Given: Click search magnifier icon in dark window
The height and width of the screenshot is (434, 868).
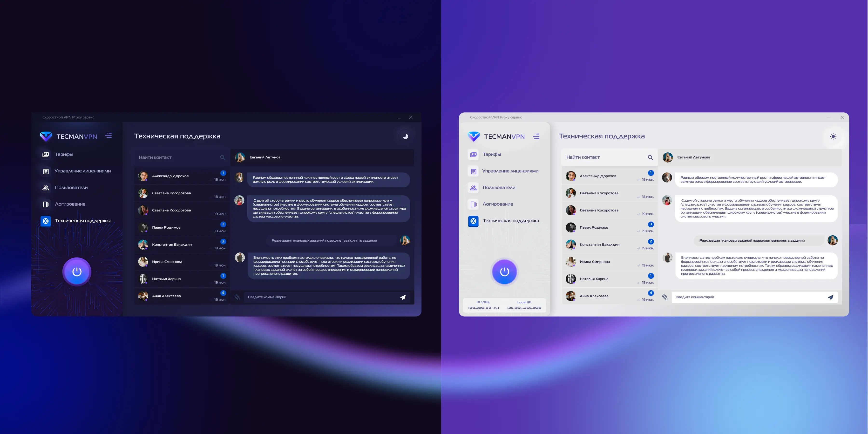Looking at the screenshot, I should pos(223,157).
